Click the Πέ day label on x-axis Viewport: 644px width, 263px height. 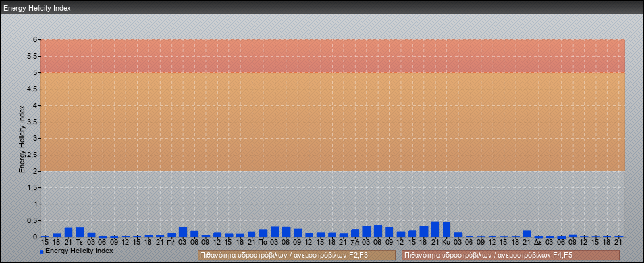click(172, 243)
